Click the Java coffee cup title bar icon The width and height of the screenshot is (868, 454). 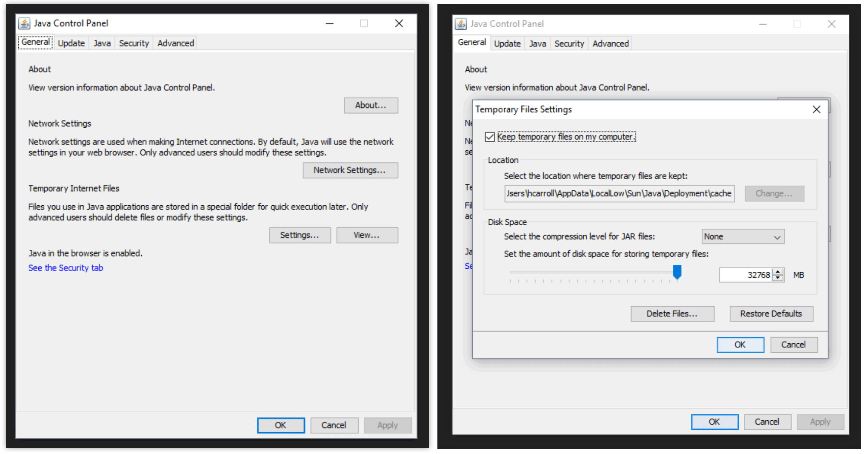click(24, 23)
